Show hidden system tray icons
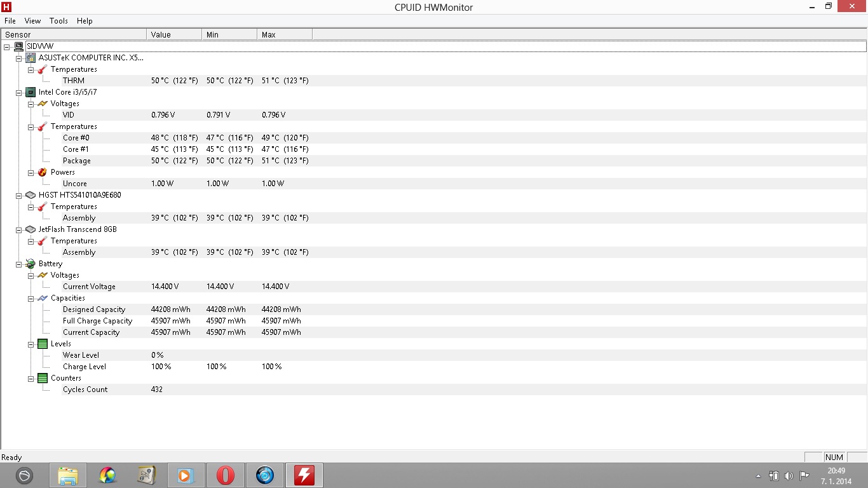 (758, 476)
